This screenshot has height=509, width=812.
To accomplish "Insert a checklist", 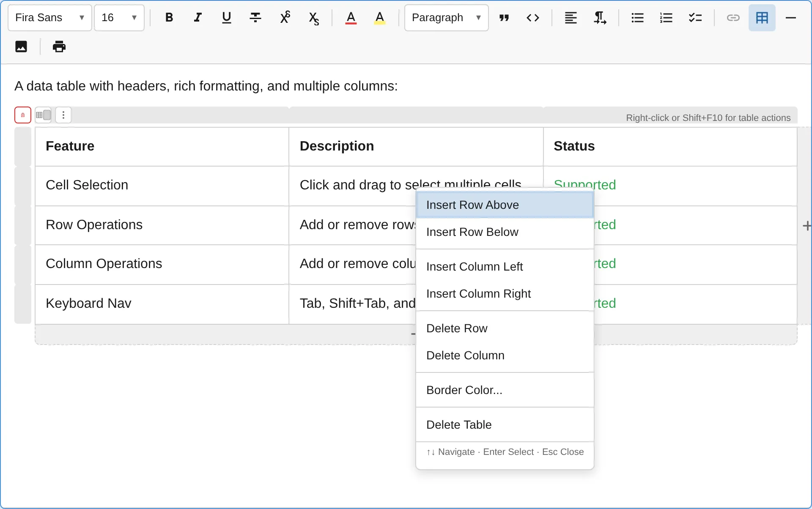I will coord(695,17).
